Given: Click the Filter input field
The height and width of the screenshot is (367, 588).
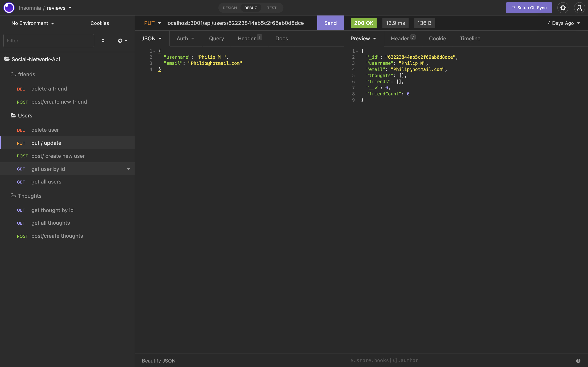Looking at the screenshot, I should pyautogui.click(x=48, y=41).
